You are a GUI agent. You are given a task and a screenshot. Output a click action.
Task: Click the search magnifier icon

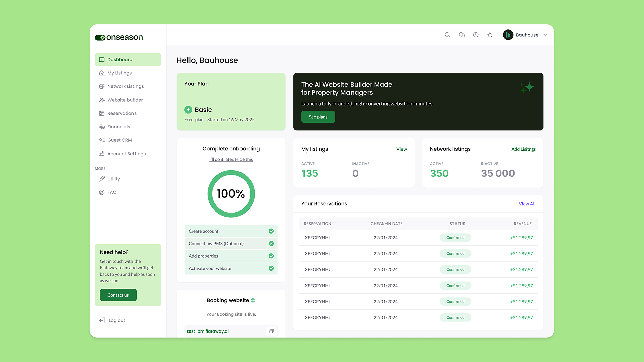click(447, 35)
